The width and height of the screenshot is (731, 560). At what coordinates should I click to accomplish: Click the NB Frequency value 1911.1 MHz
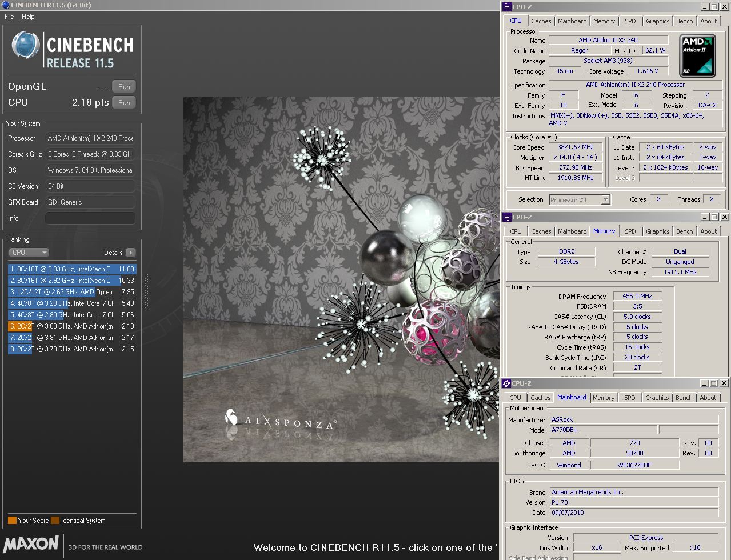[680, 272]
